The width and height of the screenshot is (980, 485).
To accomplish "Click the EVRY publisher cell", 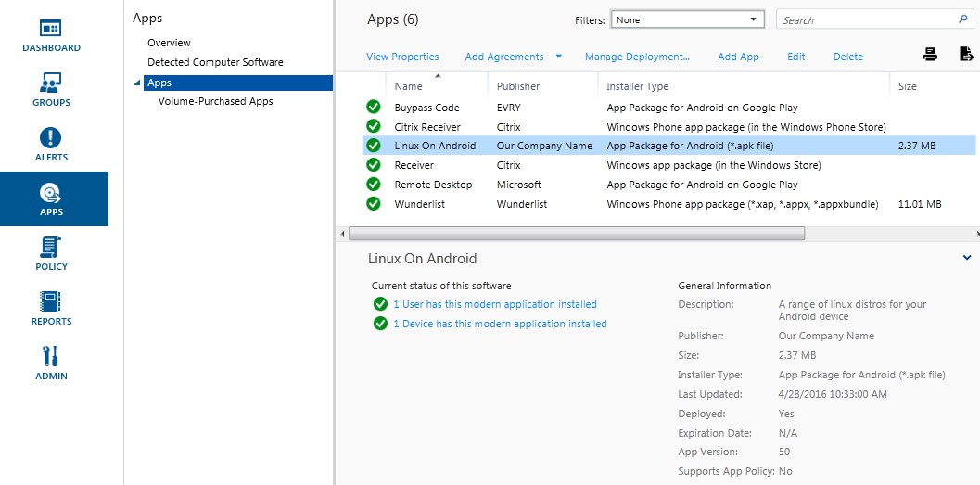I will pyautogui.click(x=509, y=108).
